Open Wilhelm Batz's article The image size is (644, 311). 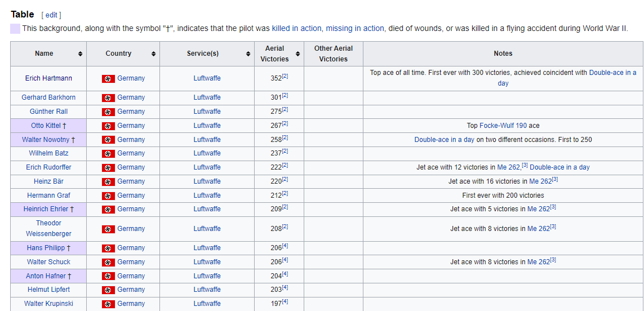[x=48, y=153]
